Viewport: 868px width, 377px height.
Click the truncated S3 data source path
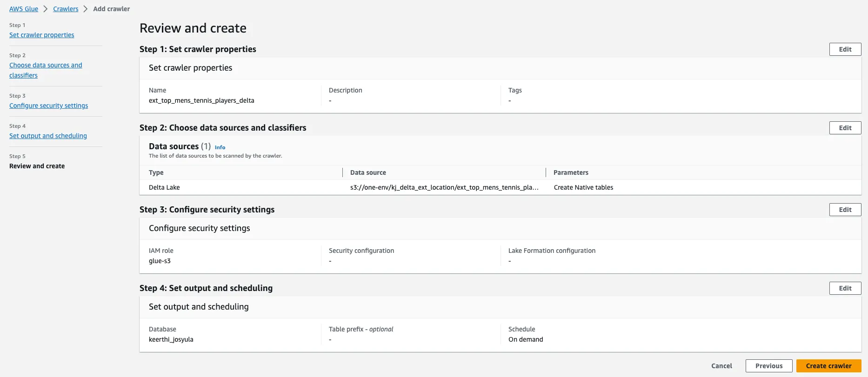tap(444, 187)
